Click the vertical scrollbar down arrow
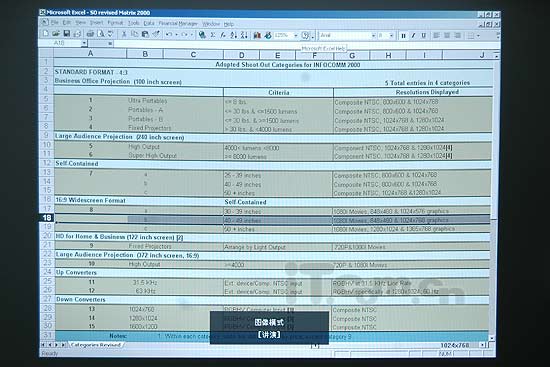 [x=492, y=338]
